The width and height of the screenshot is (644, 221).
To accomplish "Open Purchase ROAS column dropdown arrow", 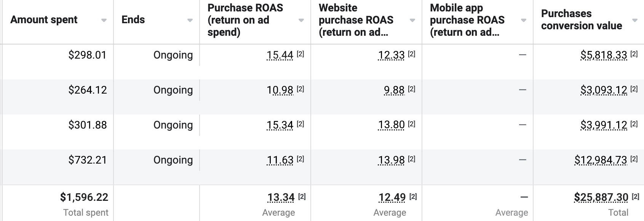I will click(x=301, y=21).
